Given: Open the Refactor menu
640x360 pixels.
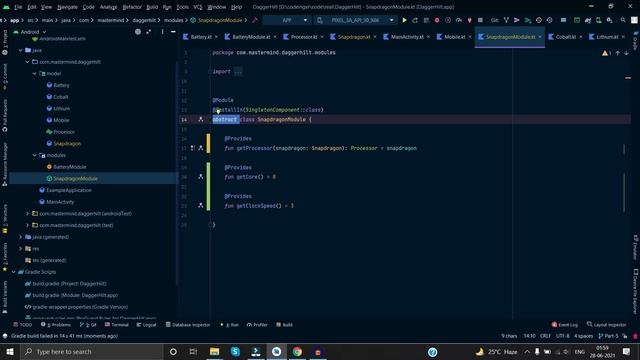Looking at the screenshot, I should pos(132,7).
